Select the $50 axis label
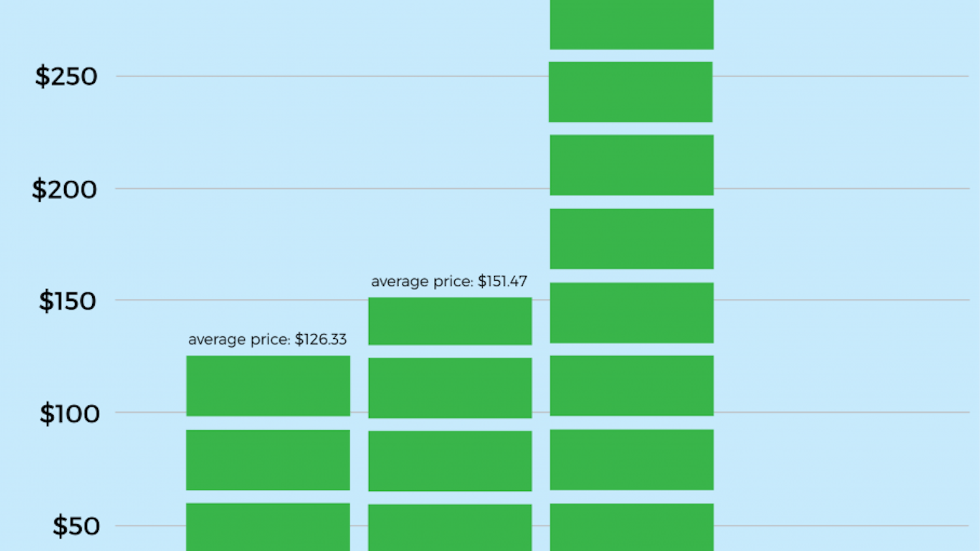This screenshot has width=980, height=551. (76, 526)
